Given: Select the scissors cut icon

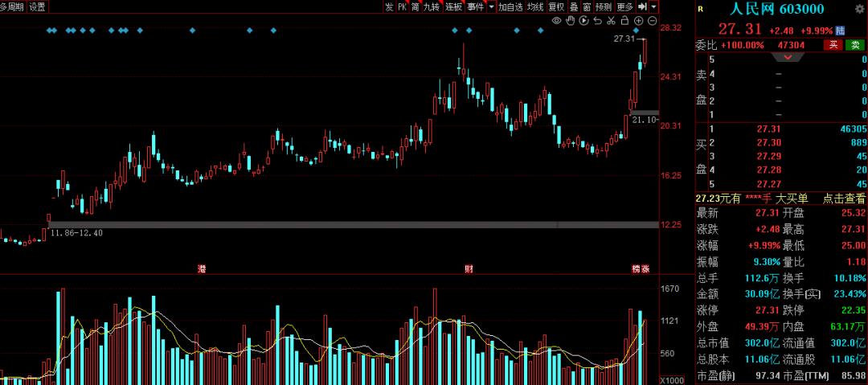Looking at the screenshot, I should [x=611, y=21].
